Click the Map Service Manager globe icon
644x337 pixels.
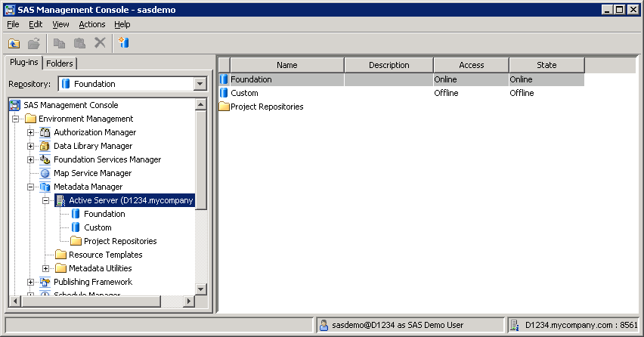[45, 173]
